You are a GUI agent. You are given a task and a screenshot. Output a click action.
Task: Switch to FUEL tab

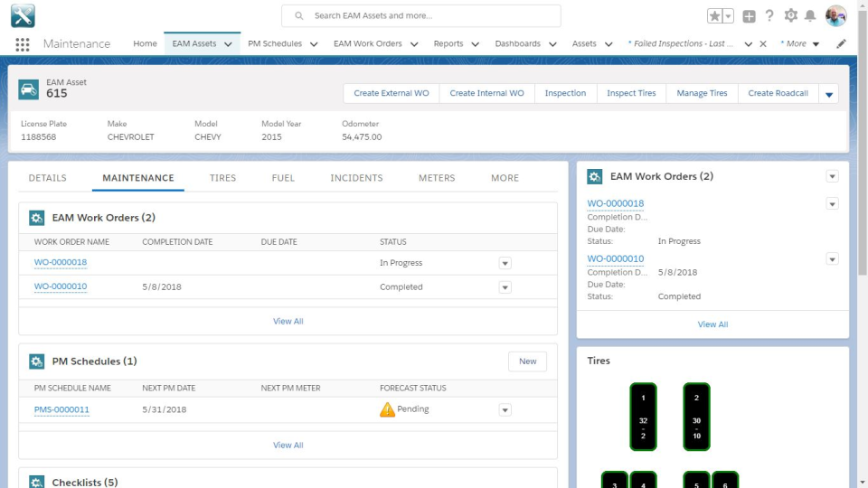283,178
